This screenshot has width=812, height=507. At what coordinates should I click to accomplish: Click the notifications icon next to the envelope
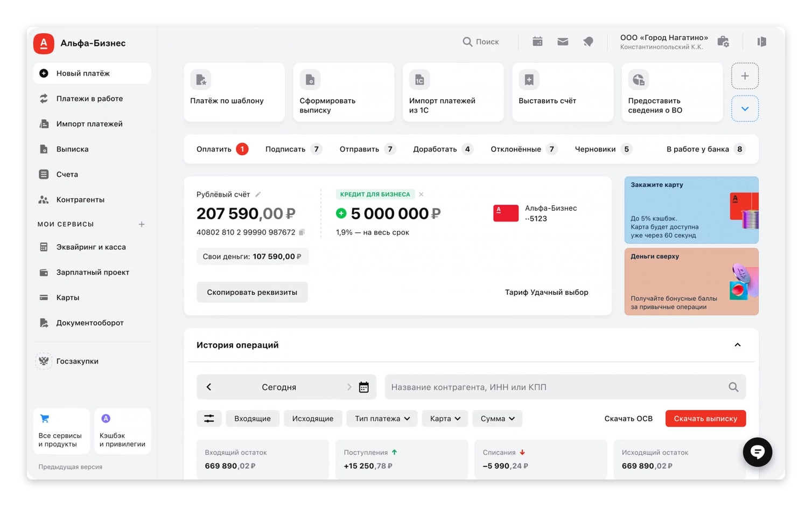click(x=588, y=41)
